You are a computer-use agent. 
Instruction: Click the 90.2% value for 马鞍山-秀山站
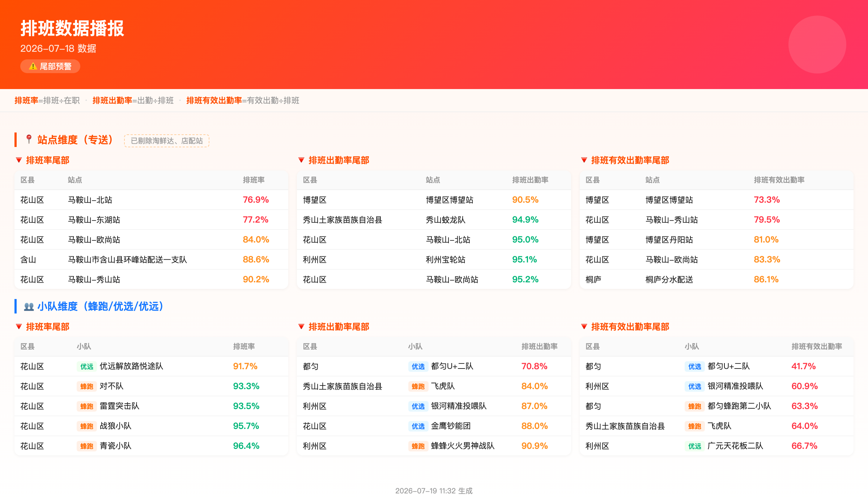256,279
